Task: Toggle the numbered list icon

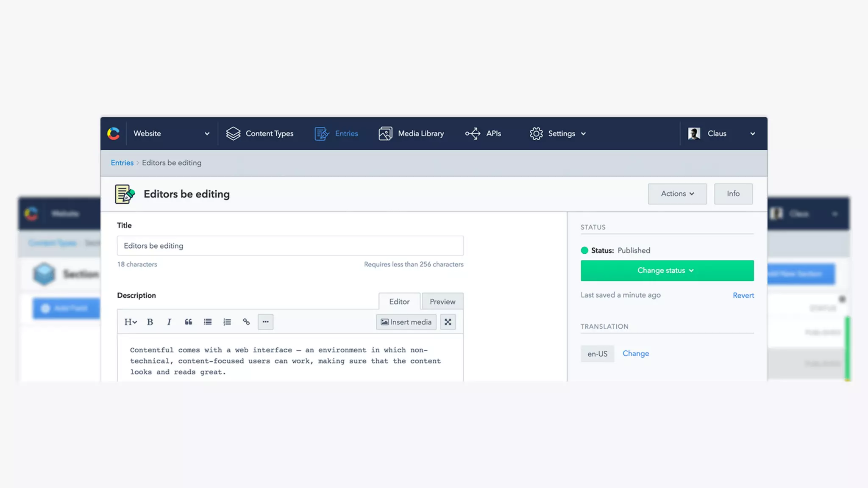Action: tap(227, 322)
